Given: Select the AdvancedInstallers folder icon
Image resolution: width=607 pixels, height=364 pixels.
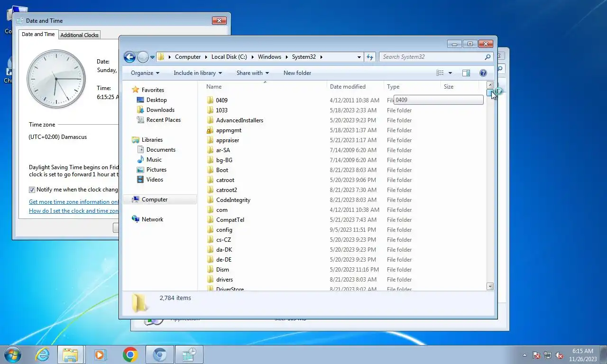Looking at the screenshot, I should (x=211, y=120).
